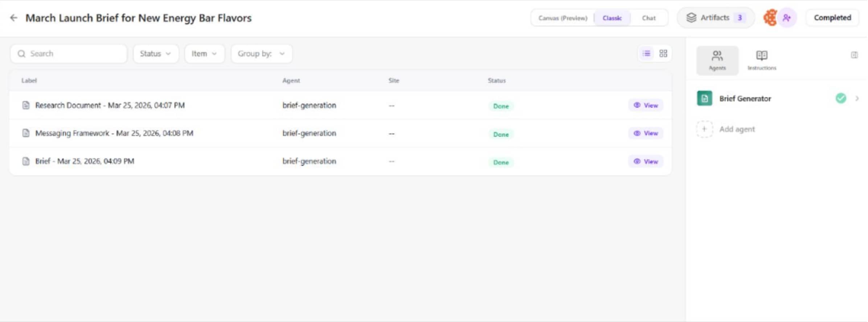
Task: Click brief-generation agent in Brief row
Action: click(309, 161)
